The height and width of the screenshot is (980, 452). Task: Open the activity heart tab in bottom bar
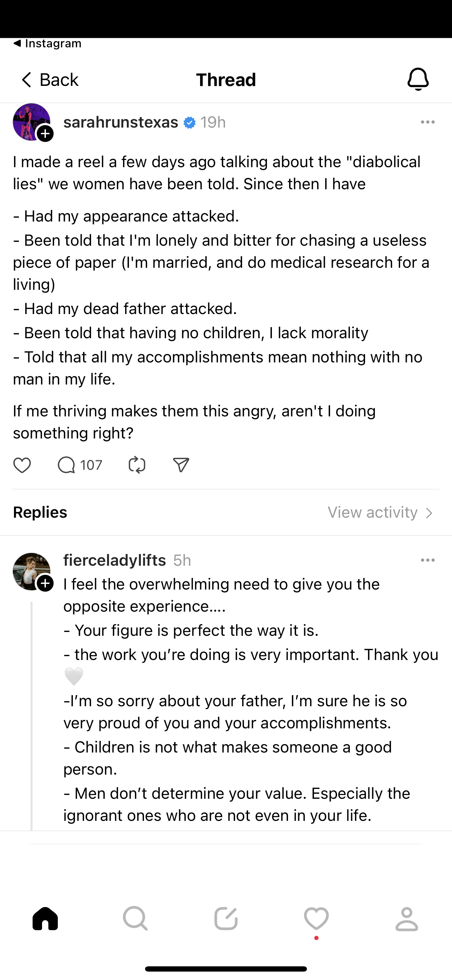(316, 918)
